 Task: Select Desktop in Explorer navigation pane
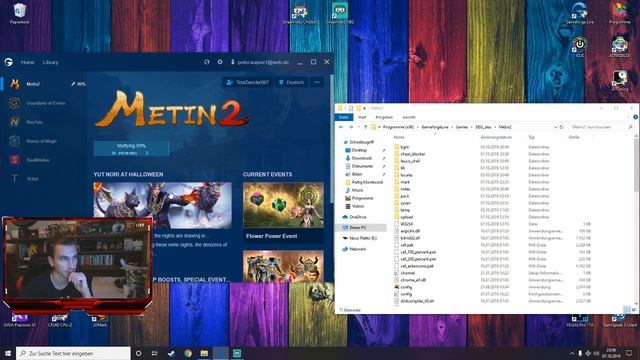coord(359,150)
